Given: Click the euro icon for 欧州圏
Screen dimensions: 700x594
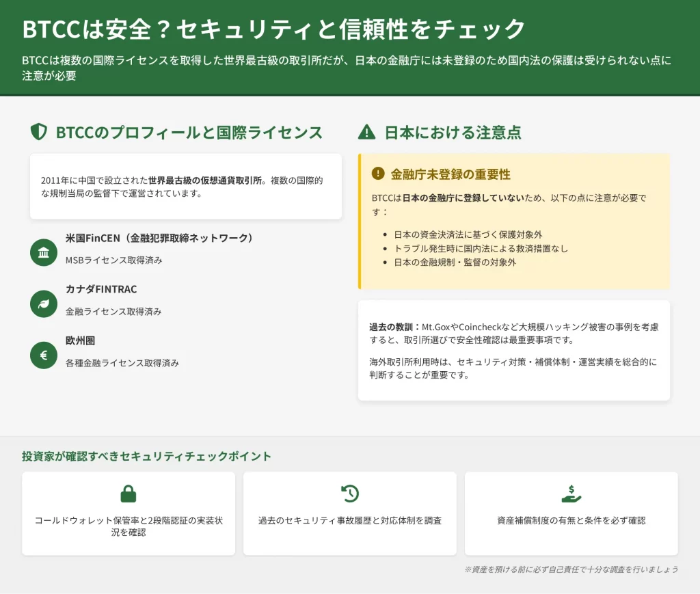Looking at the screenshot, I should click(x=44, y=355).
